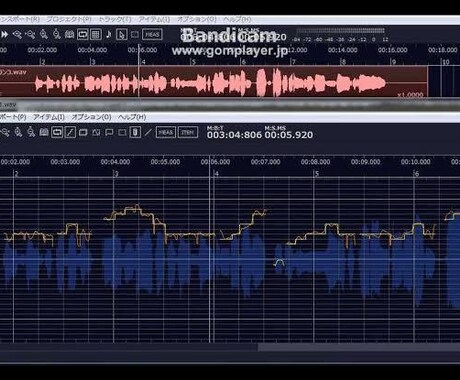Click measure 5 marker in lower editor ruler

pos(317,174)
